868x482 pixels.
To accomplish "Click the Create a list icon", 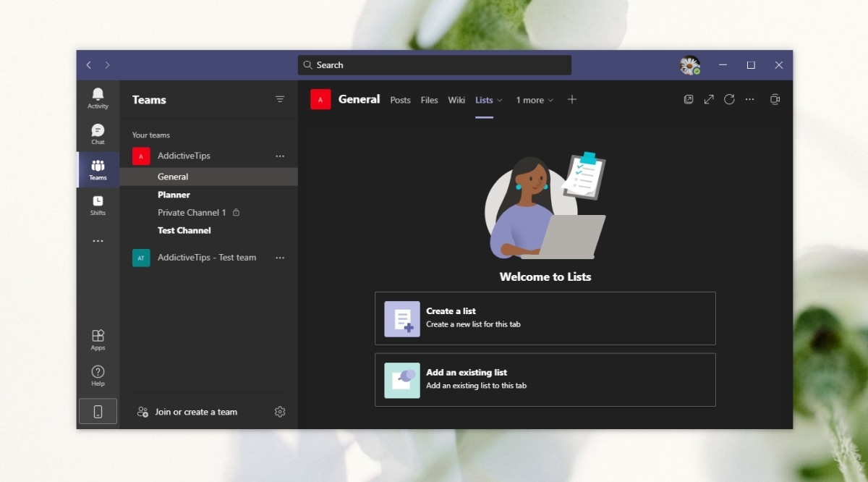I will 402,319.
